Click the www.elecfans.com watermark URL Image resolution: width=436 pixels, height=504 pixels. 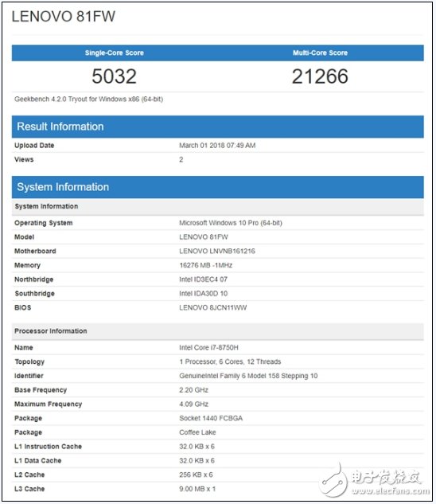(x=391, y=490)
